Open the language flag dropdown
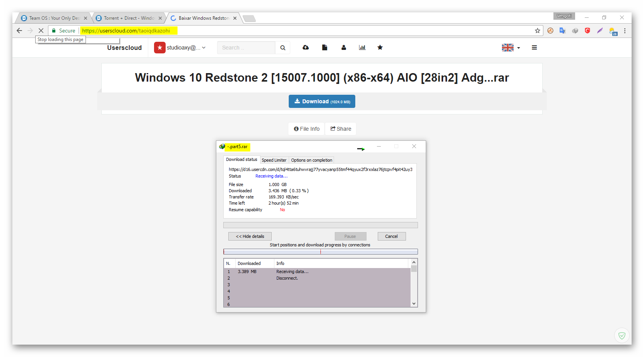The width and height of the screenshot is (644, 357). click(511, 48)
